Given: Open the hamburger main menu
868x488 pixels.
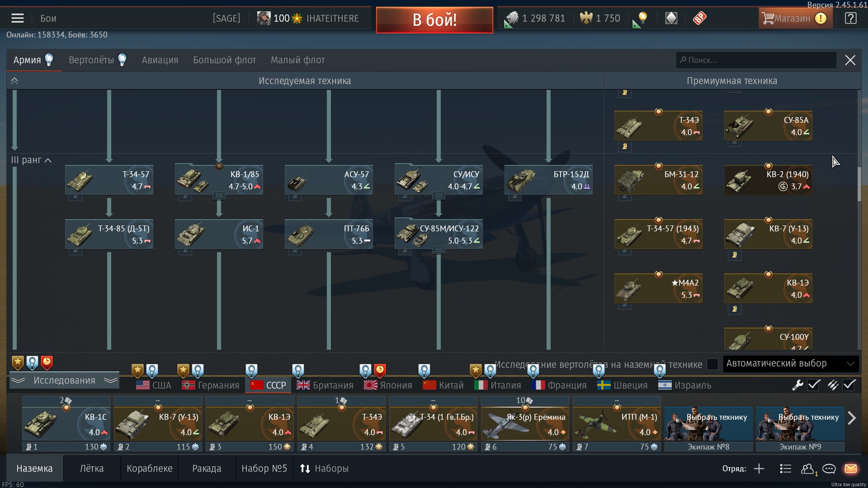Looking at the screenshot, I should click(x=18, y=19).
